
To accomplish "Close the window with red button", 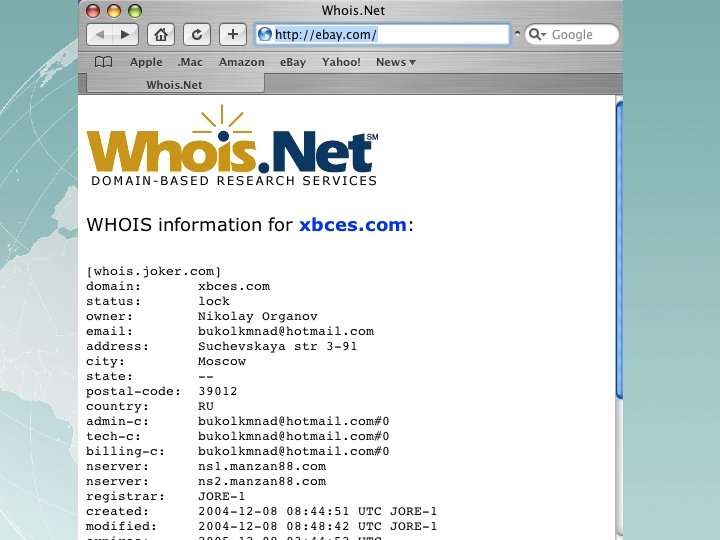I will click(93, 11).
